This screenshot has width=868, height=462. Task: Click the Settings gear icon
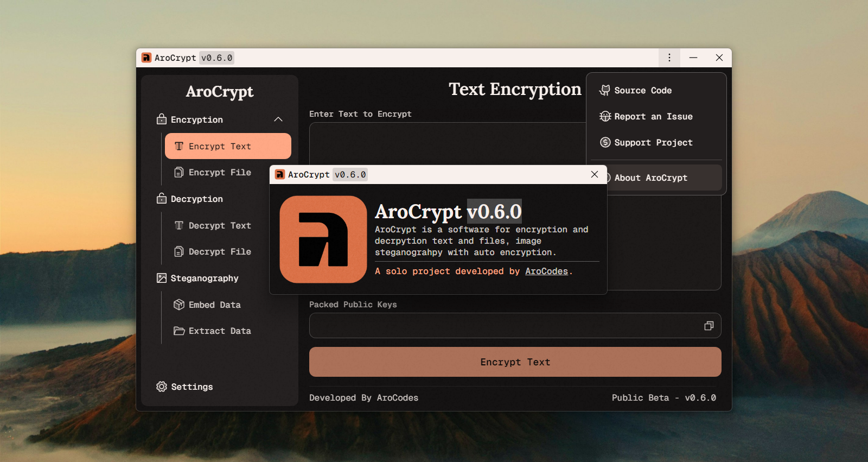[x=162, y=387]
